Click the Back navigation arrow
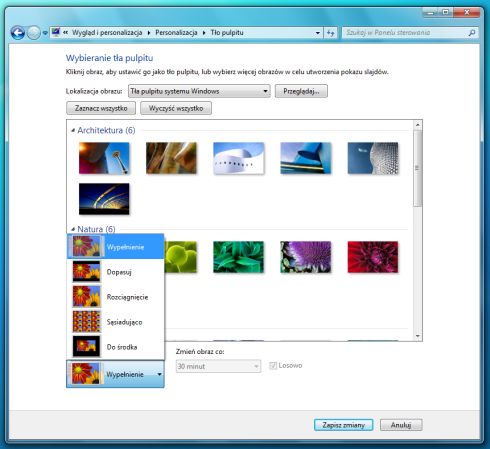Screen dimensions: 490x449 click(18, 33)
